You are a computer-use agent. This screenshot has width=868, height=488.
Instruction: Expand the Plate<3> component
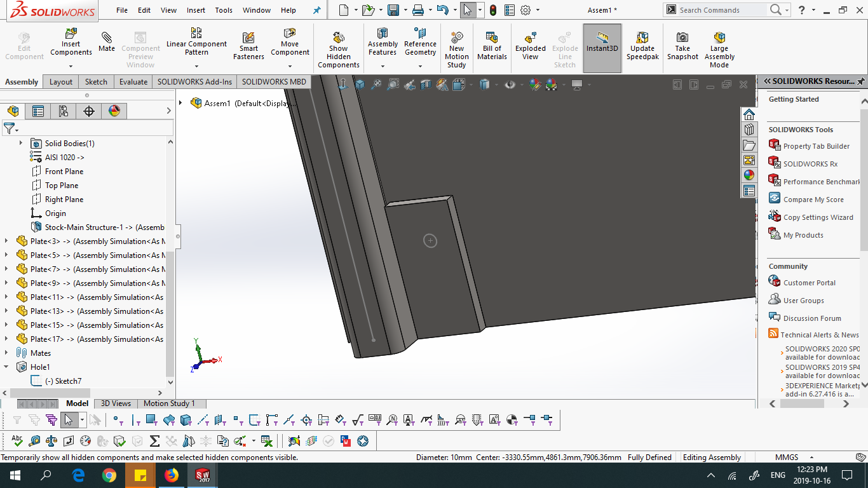[7, 241]
